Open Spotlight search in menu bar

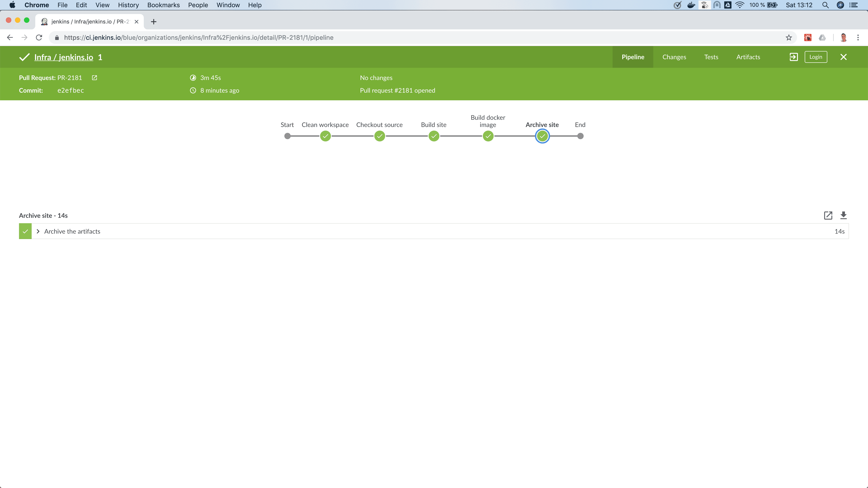tap(825, 5)
